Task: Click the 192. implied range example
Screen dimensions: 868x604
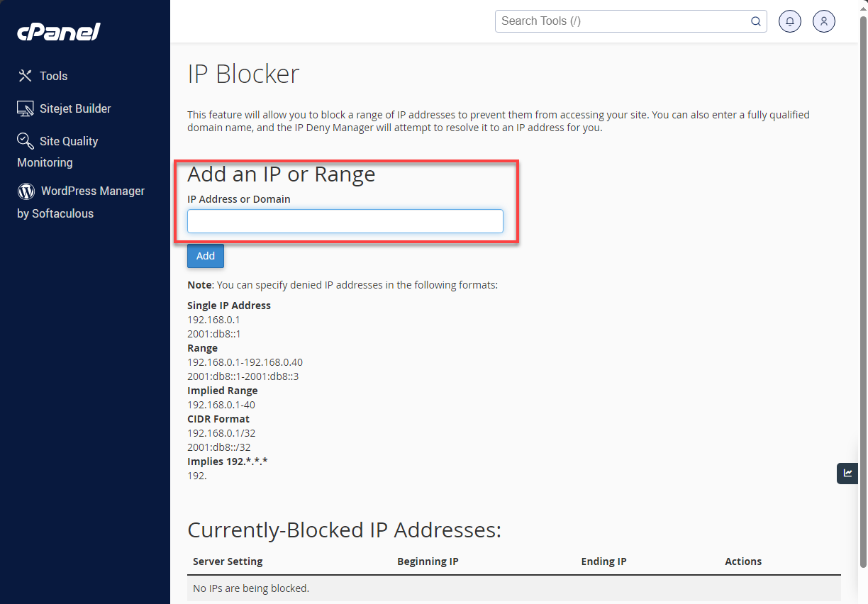Action: (x=197, y=475)
